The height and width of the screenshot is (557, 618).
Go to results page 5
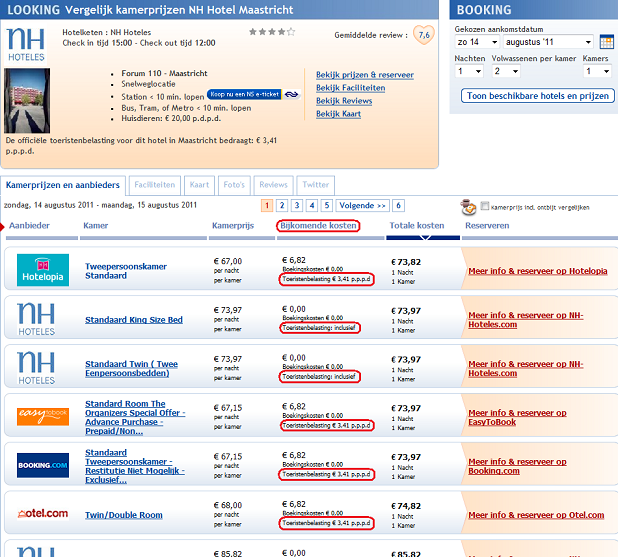pos(327,205)
